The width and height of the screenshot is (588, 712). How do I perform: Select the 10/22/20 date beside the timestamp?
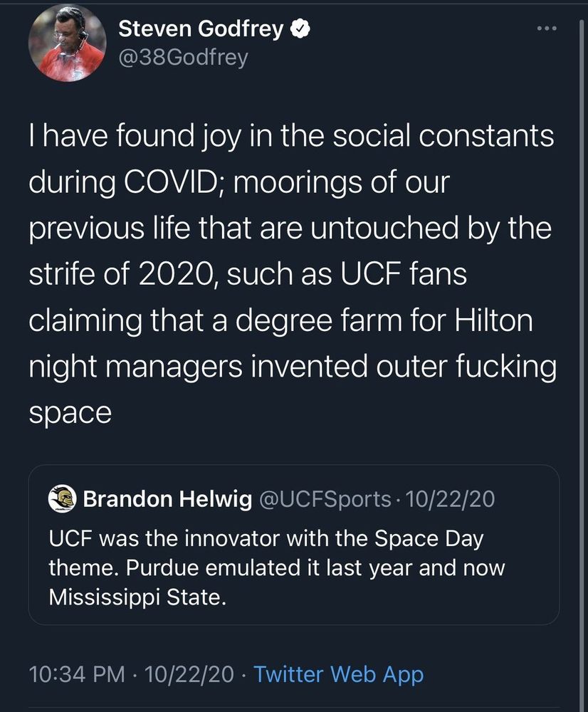tap(188, 674)
